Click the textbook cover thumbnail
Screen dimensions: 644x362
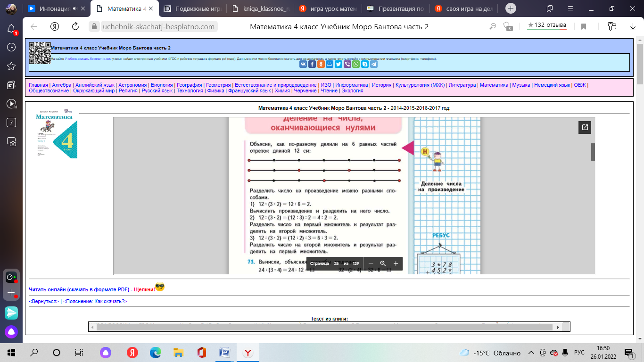coord(57,134)
